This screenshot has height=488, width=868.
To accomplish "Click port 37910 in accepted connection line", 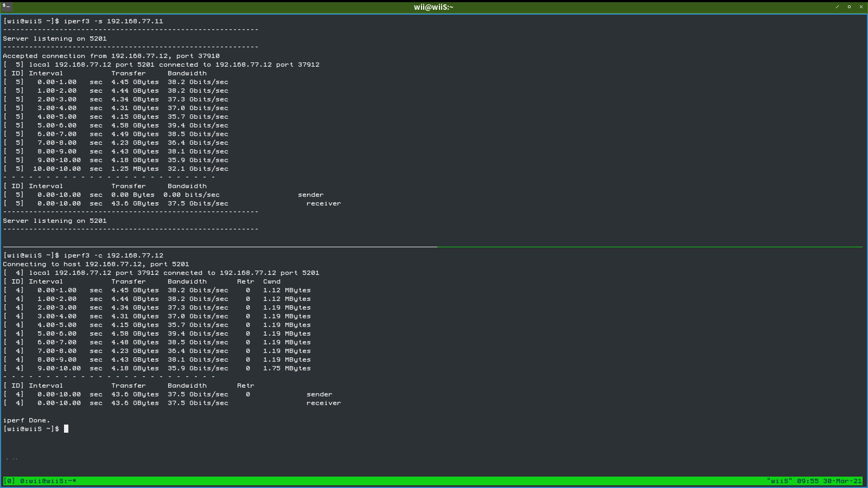I will click(x=198, y=56).
